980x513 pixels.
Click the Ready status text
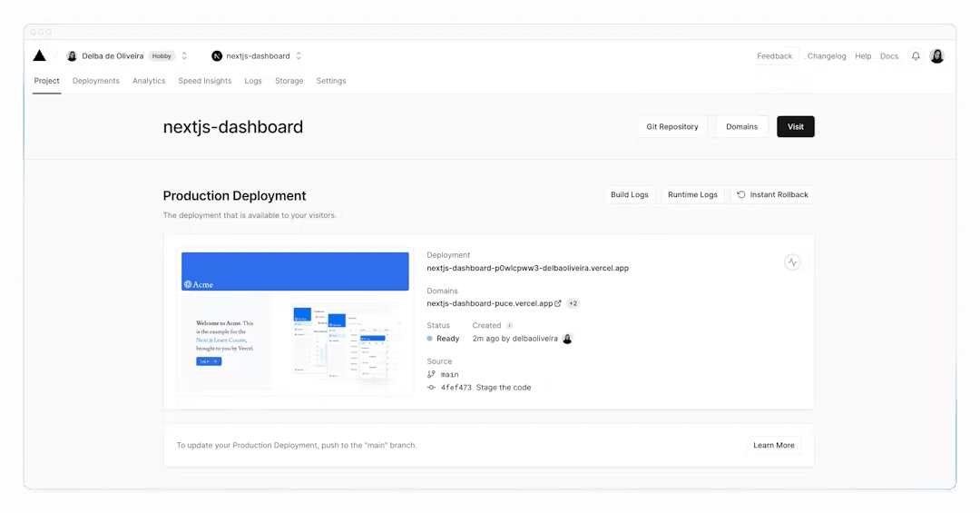447,339
